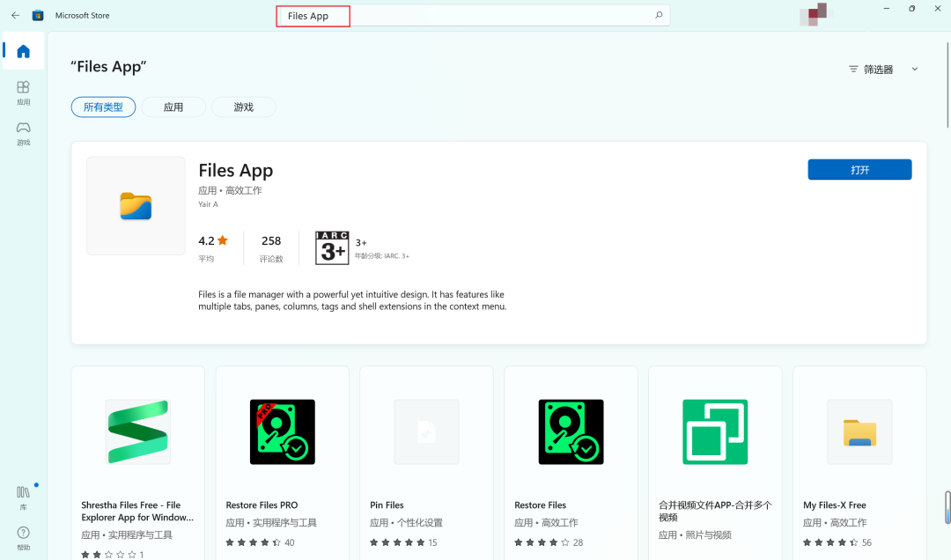Click the Yair A publisher name
Screen dimensions: 951x560
pos(208,204)
